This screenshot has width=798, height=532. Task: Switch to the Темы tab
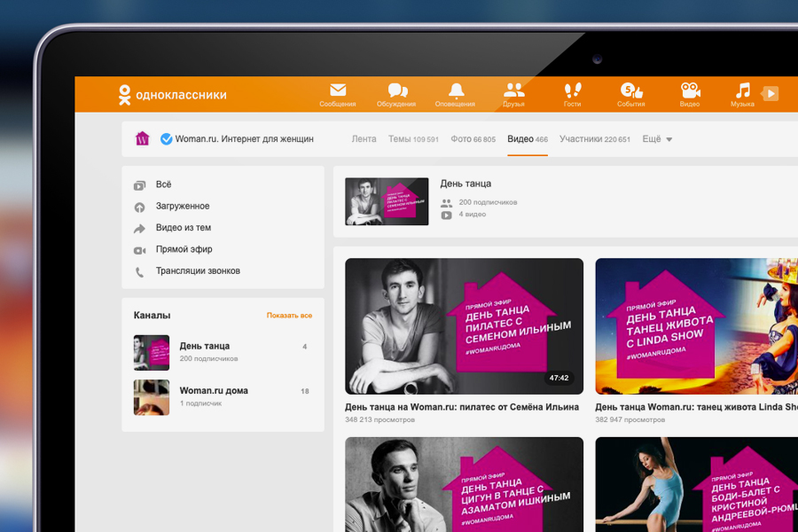click(413, 139)
